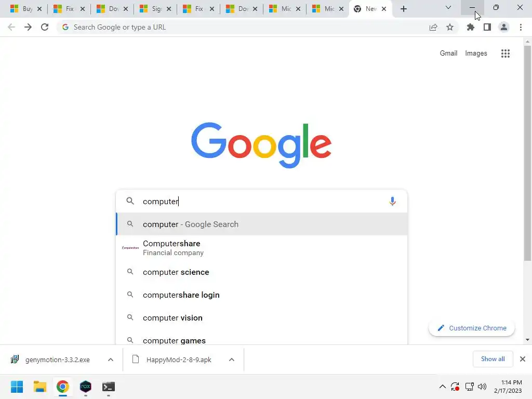Viewport: 532px width, 399px height.
Task: Bookmark this tab with the star icon
Action: tap(450, 27)
